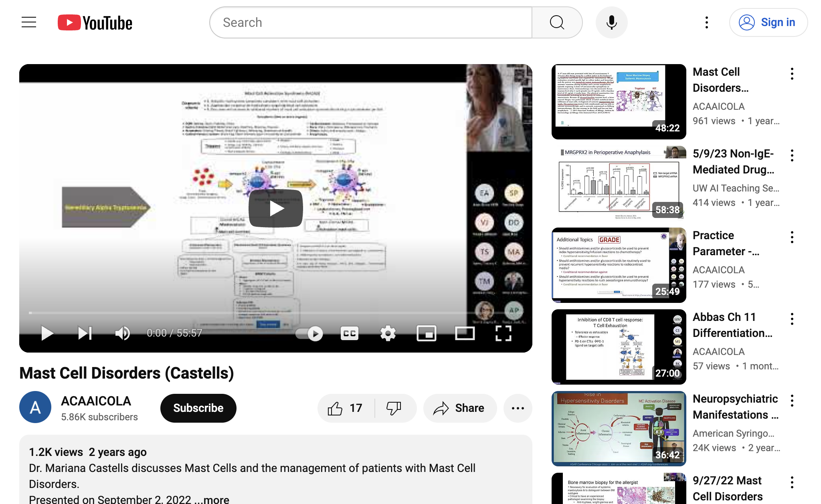821x504 pixels.
Task: Open Abbas Ch 11 Differentiation title
Action: 732,325
